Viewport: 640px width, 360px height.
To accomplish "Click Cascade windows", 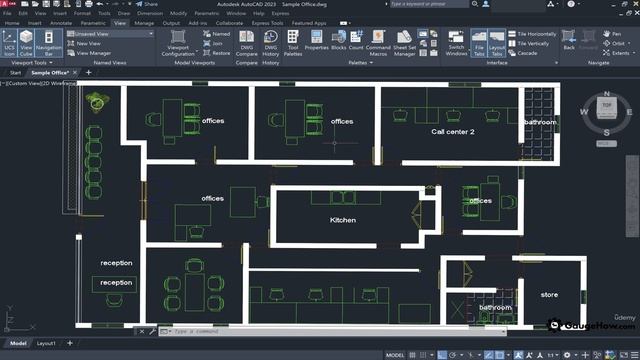I will pyautogui.click(x=523, y=53).
